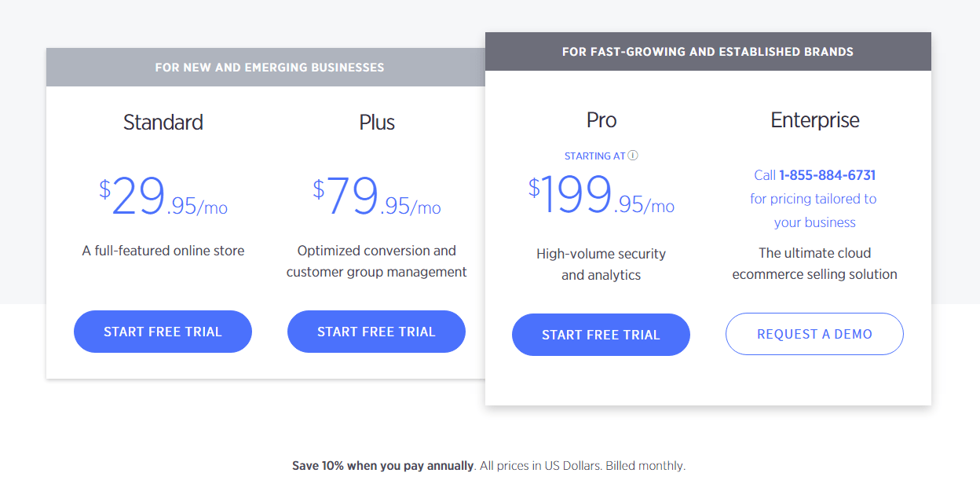Viewport: 980px width, 495px height.
Task: Click the High-volume security and analytics text
Action: (602, 264)
